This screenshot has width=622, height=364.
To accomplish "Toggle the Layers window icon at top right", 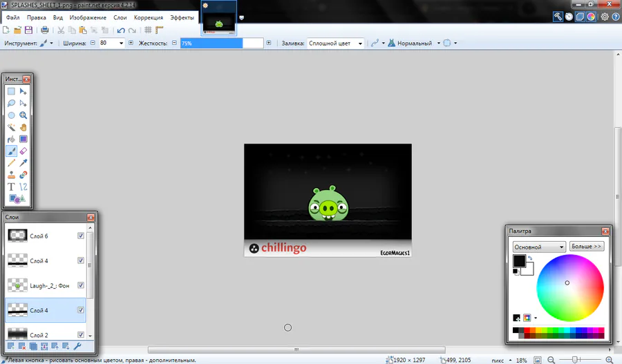I will click(580, 17).
